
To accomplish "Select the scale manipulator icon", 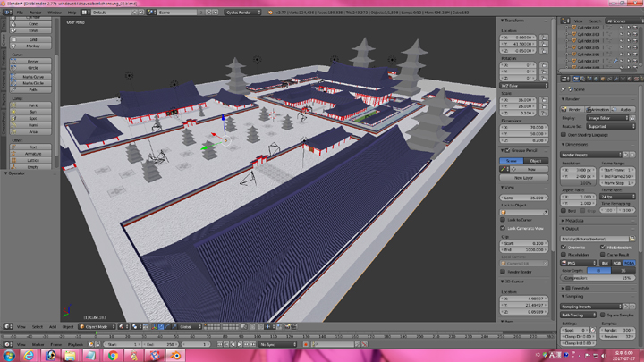I will [174, 327].
